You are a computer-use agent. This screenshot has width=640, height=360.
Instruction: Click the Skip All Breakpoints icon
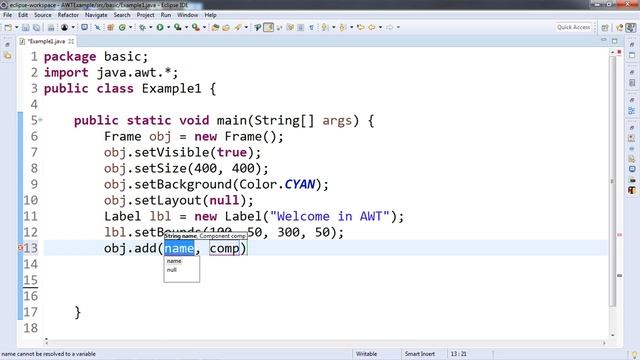pos(98,27)
